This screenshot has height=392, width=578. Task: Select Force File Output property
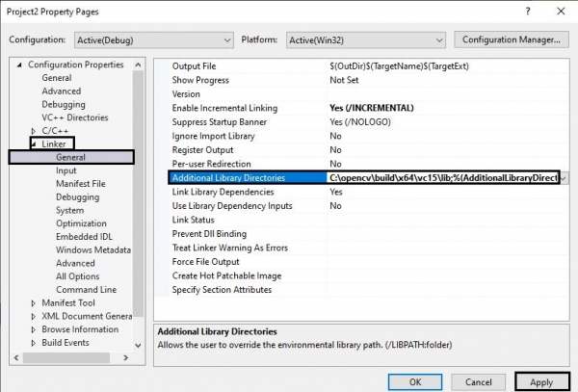click(x=206, y=262)
